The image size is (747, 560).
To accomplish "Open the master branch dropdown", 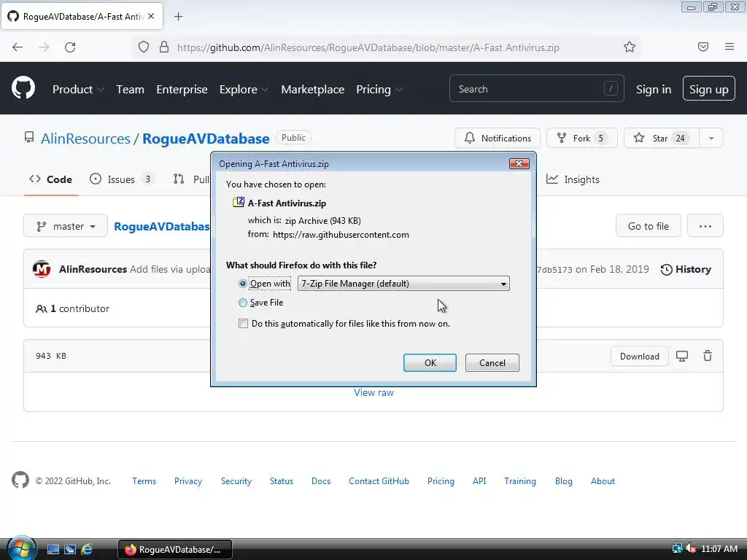I will 66,226.
